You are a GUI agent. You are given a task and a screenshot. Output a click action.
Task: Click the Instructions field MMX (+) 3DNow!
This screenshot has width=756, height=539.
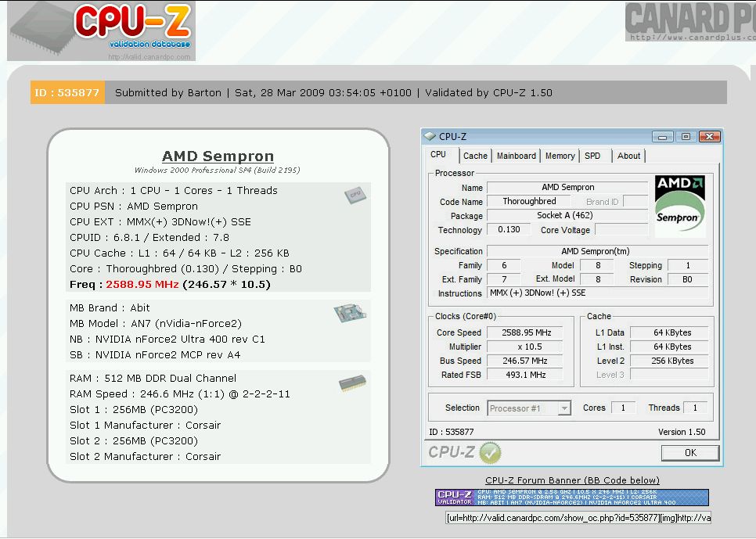pos(597,293)
